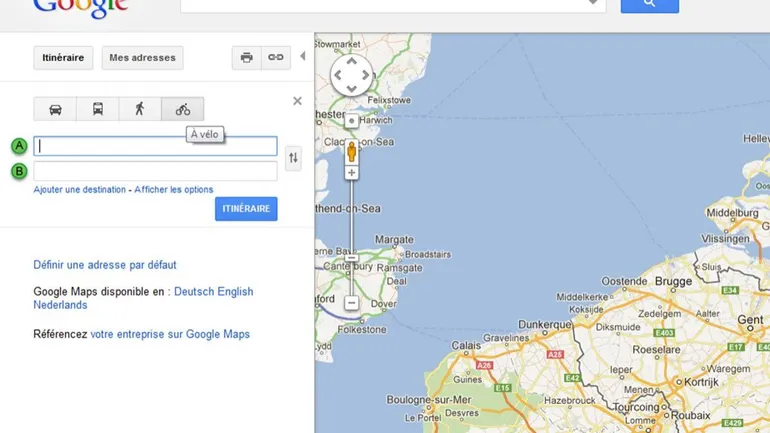The width and height of the screenshot is (770, 433).
Task: Collapse the side panel arrow
Action: coord(302,56)
